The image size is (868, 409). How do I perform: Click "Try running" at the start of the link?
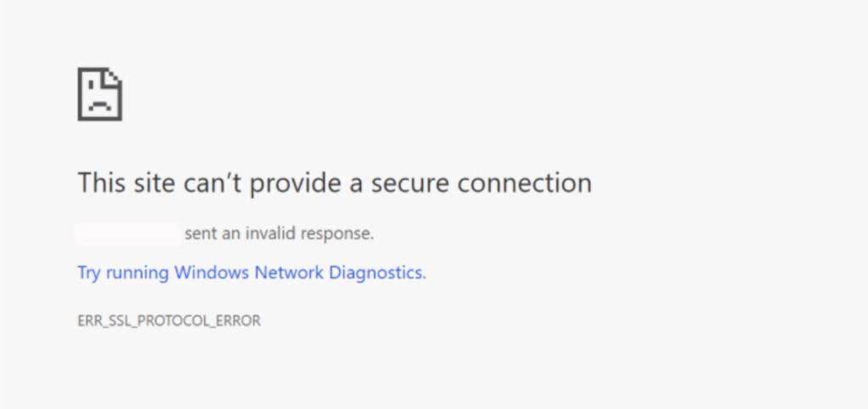[x=123, y=273]
